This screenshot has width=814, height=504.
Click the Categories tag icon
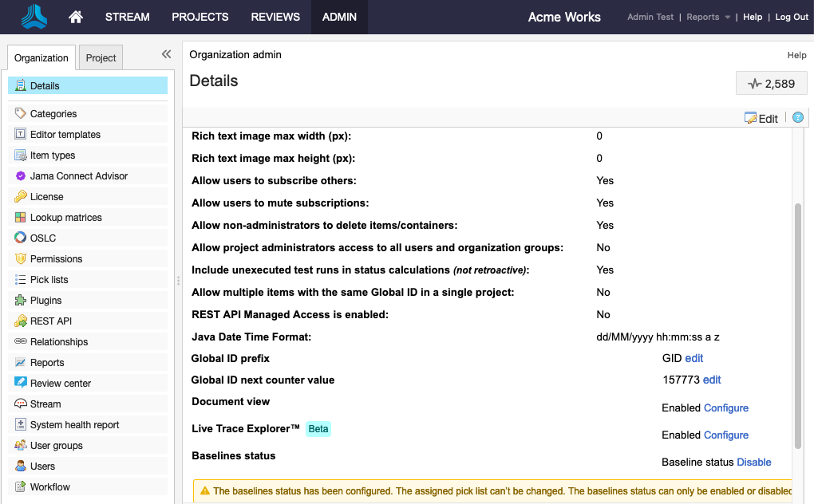20,113
